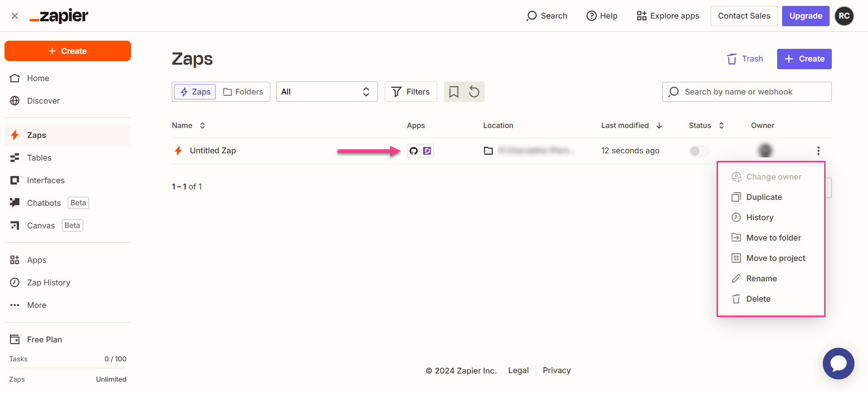Switch view to Folders
This screenshot has height=393, width=868.
[243, 92]
